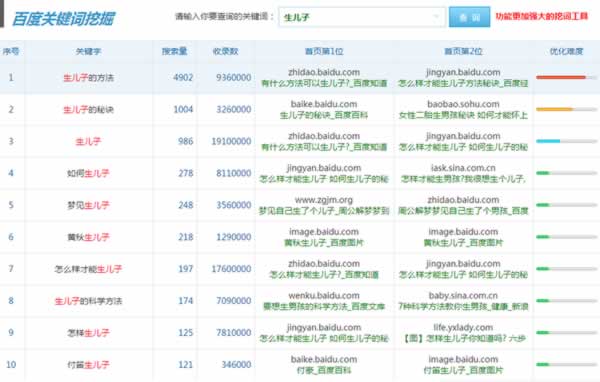600x382 pixels.
Task: Click the blue 查询 search button
Action: tap(470, 17)
